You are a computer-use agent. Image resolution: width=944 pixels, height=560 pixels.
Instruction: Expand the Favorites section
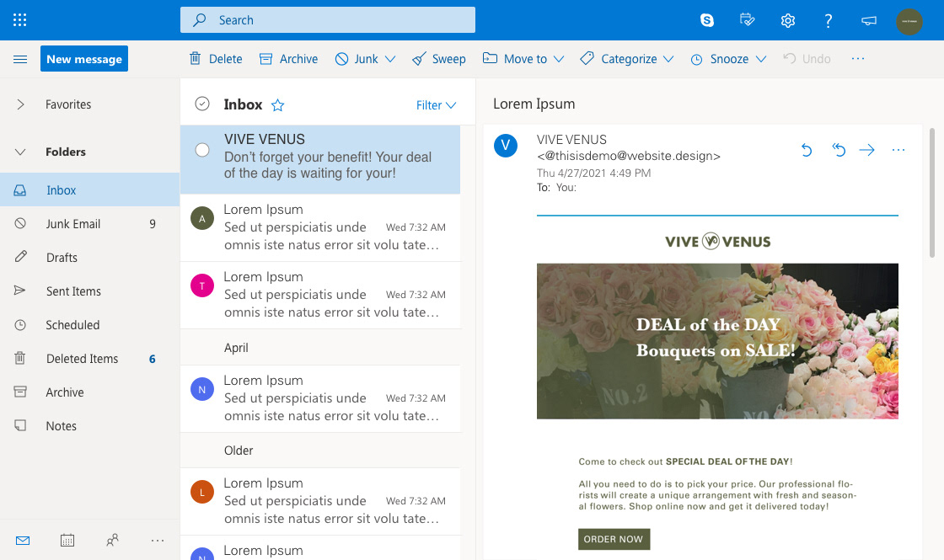coord(20,104)
